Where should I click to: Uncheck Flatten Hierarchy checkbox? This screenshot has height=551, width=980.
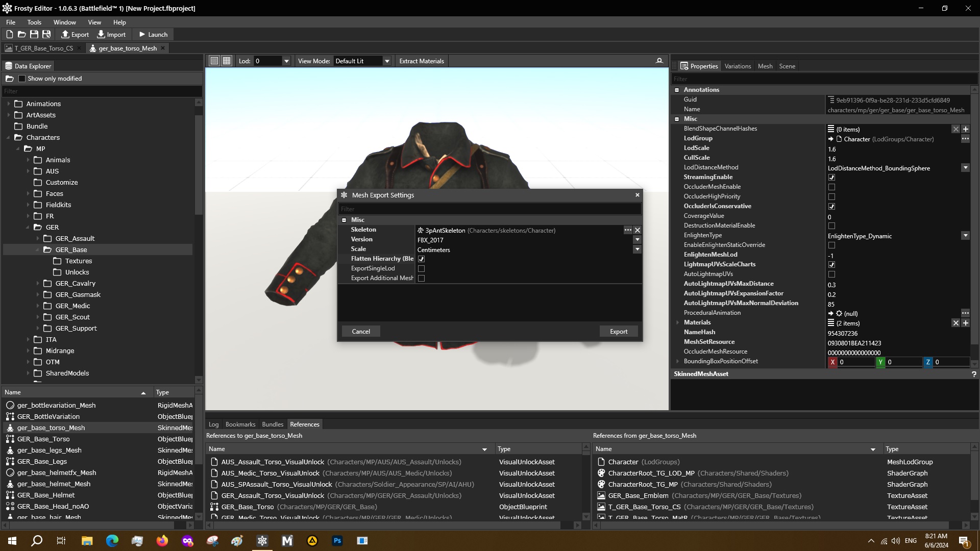click(x=421, y=259)
